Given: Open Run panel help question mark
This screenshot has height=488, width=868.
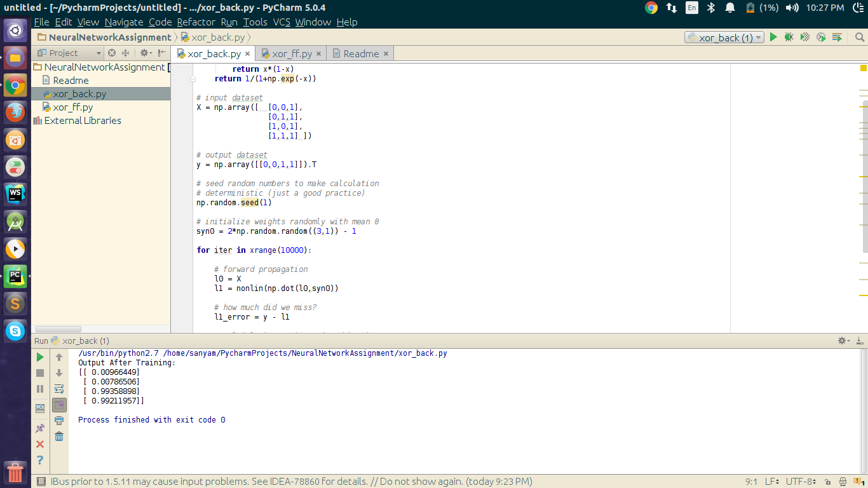Looking at the screenshot, I should (x=40, y=459).
